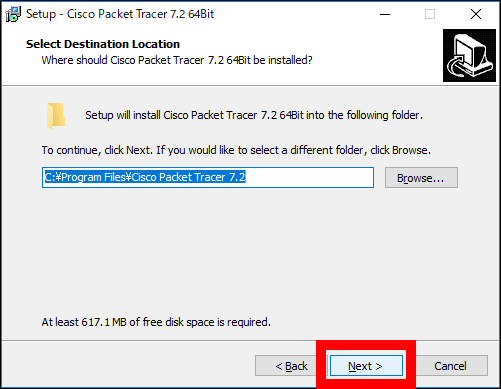Click the Setup installer icon in title bar

pyautogui.click(x=13, y=14)
